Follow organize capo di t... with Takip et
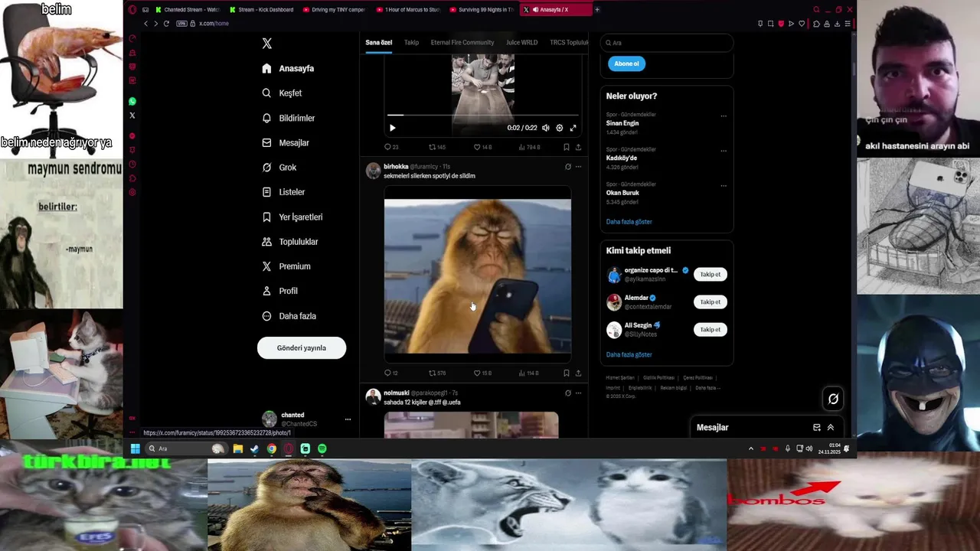This screenshot has width=980, height=551. 710,275
